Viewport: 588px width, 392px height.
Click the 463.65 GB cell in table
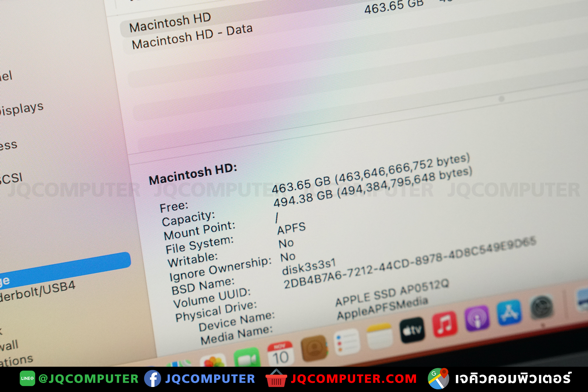pos(394,6)
